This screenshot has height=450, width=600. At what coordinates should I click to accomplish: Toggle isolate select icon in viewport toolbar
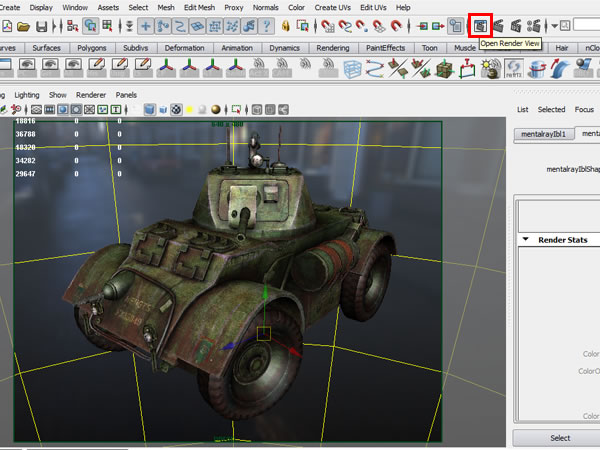point(236,110)
